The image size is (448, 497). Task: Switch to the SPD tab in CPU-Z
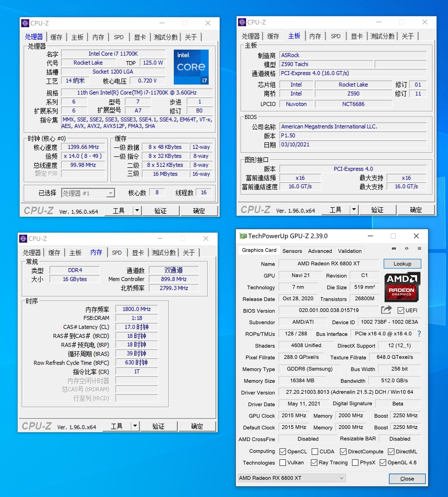pyautogui.click(x=119, y=37)
